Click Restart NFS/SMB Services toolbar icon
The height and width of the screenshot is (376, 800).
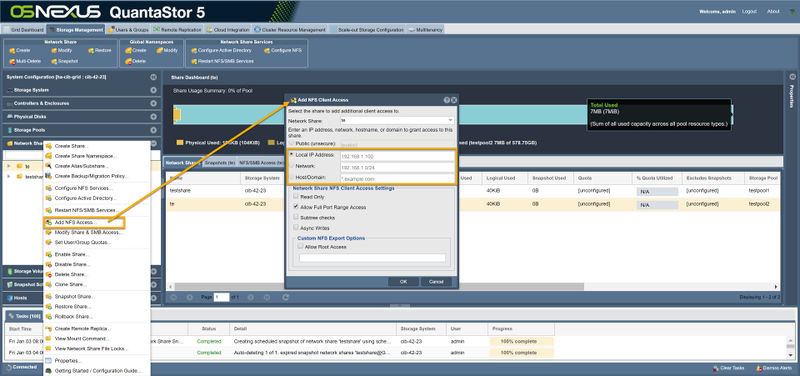pyautogui.click(x=194, y=61)
